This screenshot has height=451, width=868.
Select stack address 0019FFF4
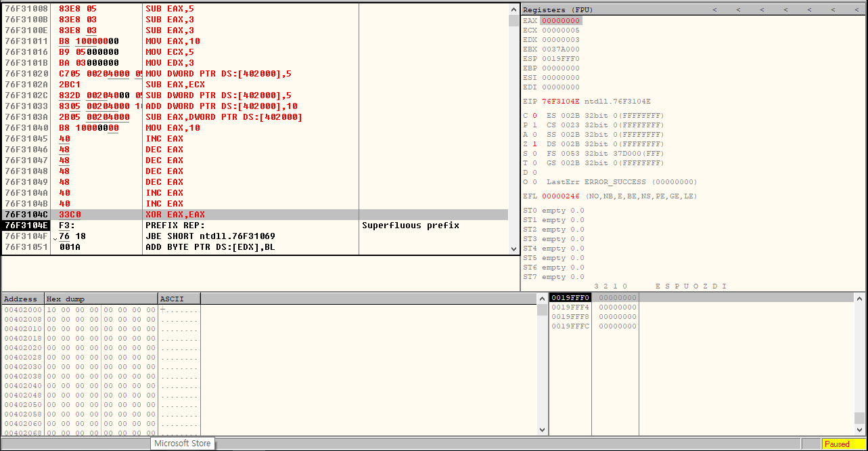570,307
